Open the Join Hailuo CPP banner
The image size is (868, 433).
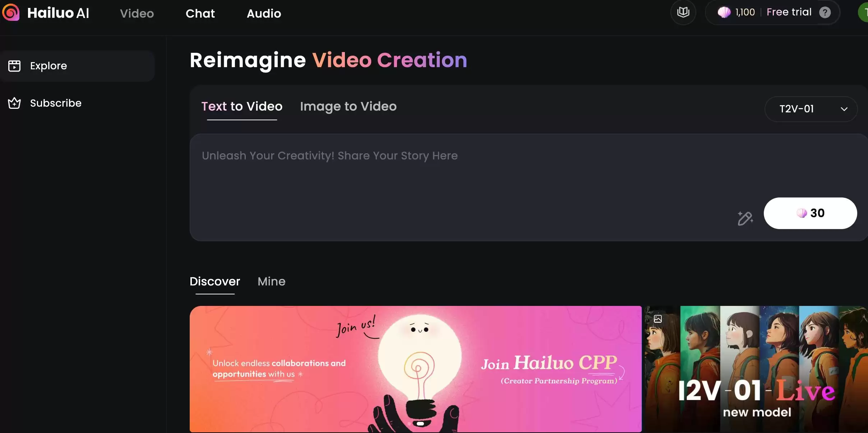pos(416,369)
